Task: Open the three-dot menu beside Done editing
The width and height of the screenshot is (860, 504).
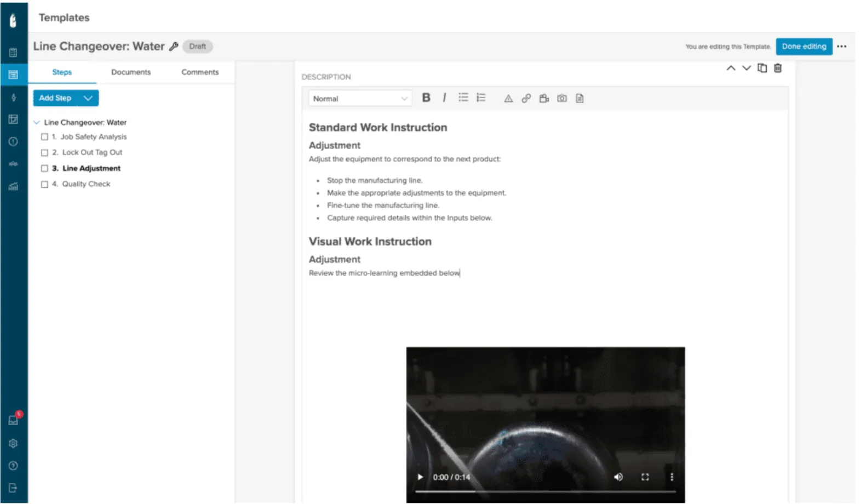Action: click(x=842, y=47)
